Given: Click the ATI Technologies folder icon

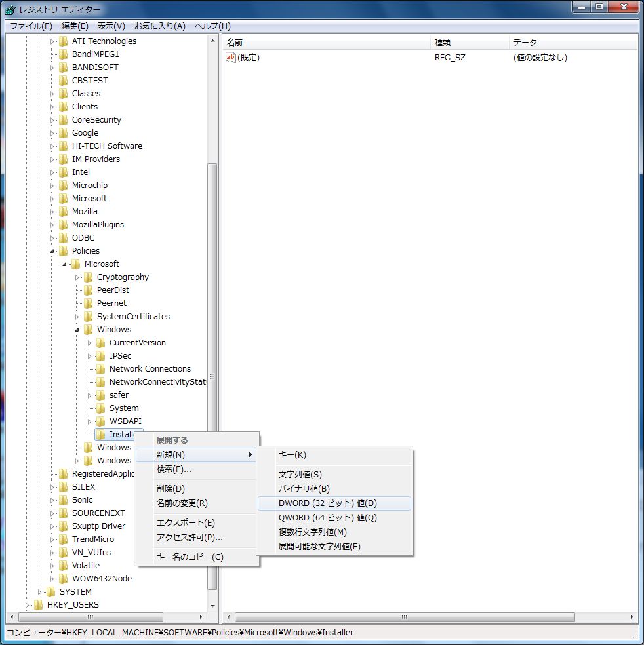Looking at the screenshot, I should [64, 41].
